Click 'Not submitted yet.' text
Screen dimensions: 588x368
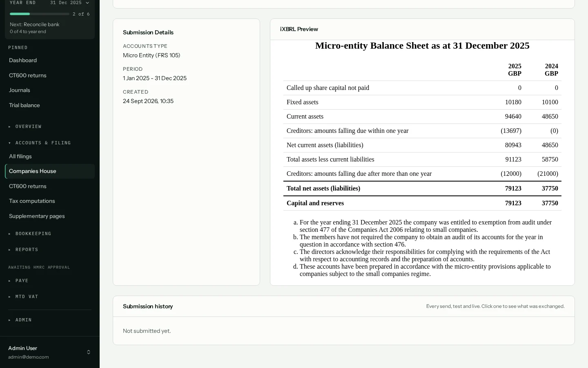coord(147,331)
